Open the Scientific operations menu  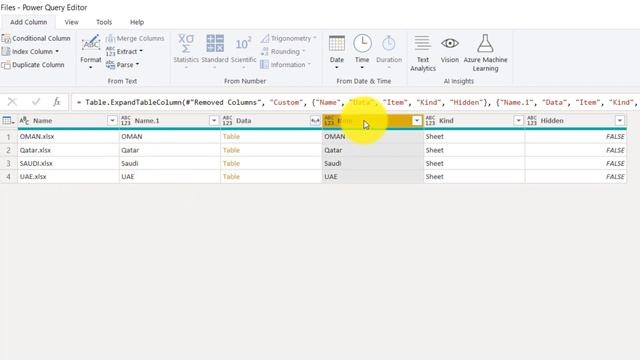[x=243, y=52]
